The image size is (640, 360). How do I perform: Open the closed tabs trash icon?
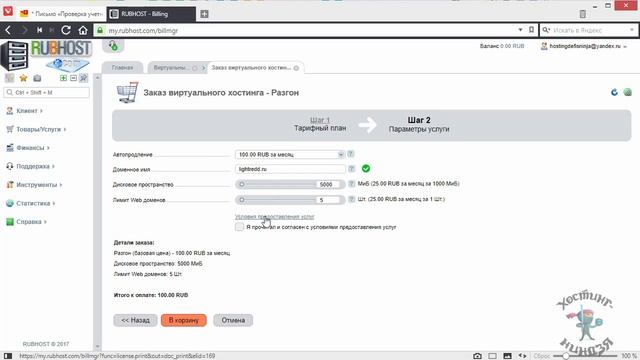[582, 14]
